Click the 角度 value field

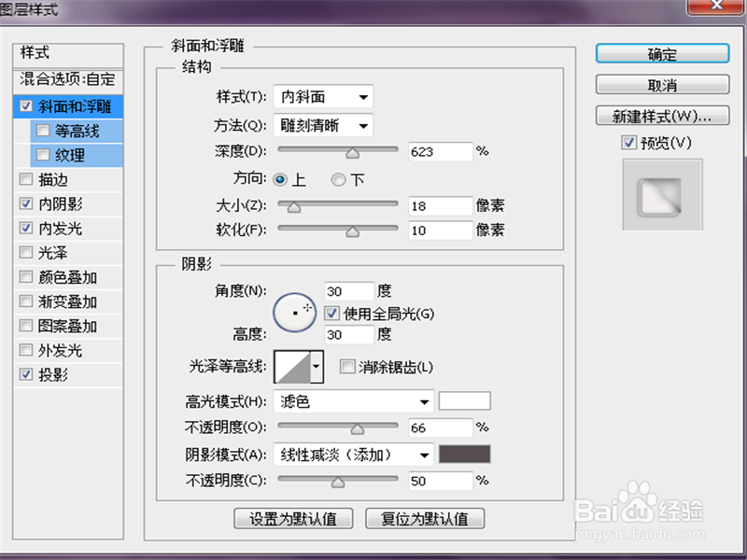(x=349, y=291)
